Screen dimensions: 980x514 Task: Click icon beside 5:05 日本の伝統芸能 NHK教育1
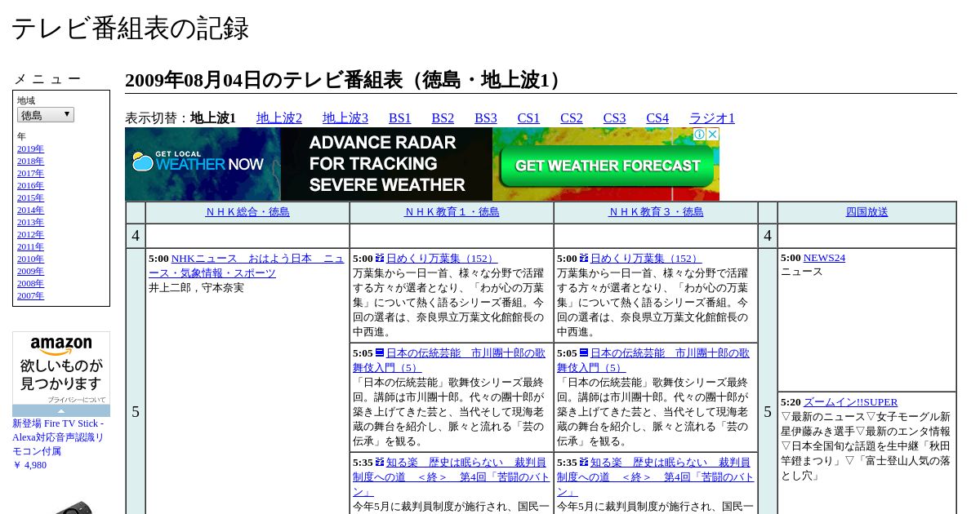380,353
